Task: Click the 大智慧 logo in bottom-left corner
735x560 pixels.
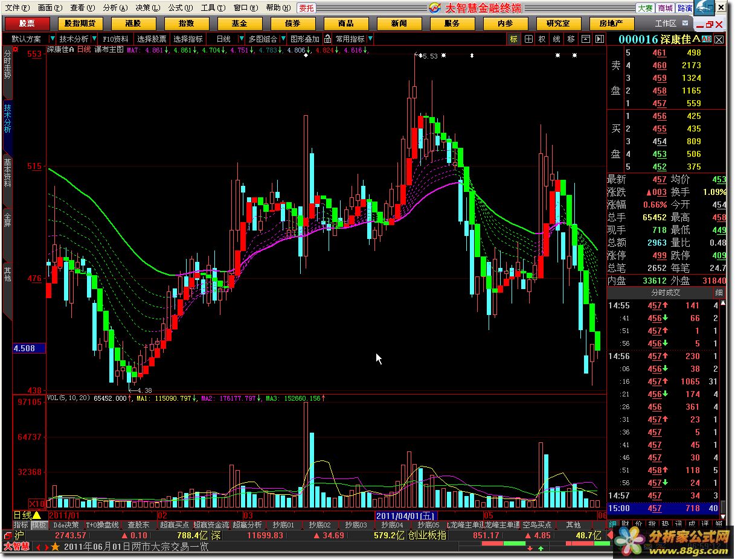Action: coord(16,547)
